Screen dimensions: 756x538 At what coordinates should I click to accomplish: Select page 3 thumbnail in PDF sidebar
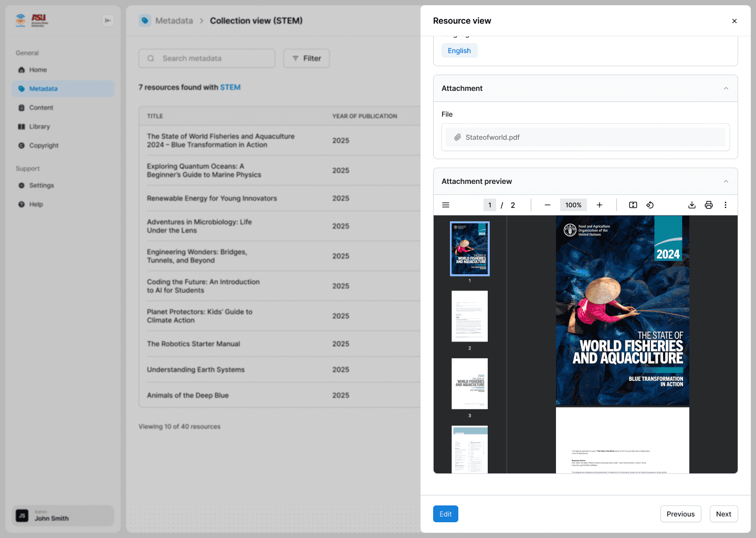tap(470, 384)
